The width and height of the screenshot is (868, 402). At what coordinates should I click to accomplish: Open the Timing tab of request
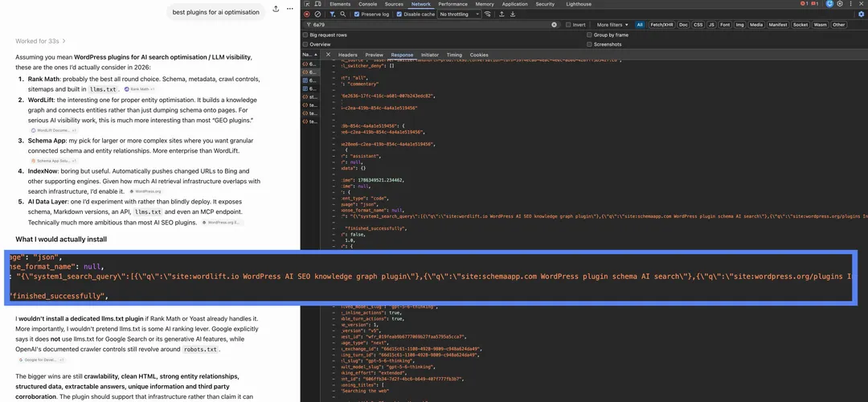tap(454, 55)
